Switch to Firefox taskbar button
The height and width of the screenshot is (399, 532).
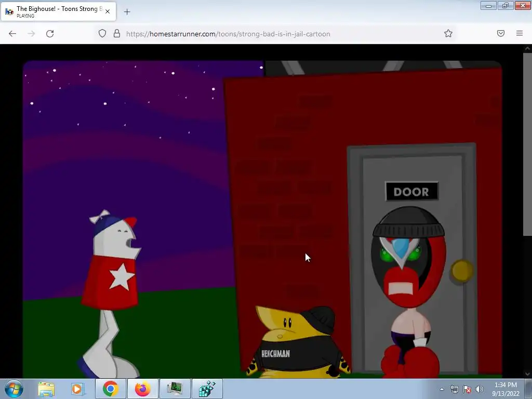142,389
